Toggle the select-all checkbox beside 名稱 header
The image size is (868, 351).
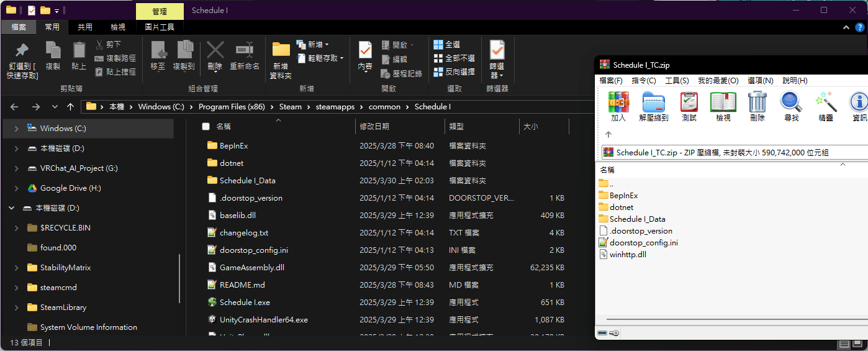206,127
